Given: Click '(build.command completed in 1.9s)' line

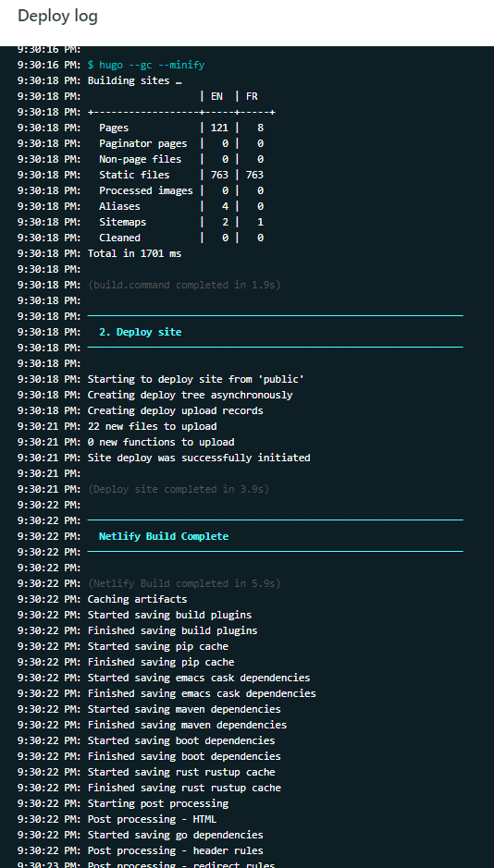Looking at the screenshot, I should (184, 285).
